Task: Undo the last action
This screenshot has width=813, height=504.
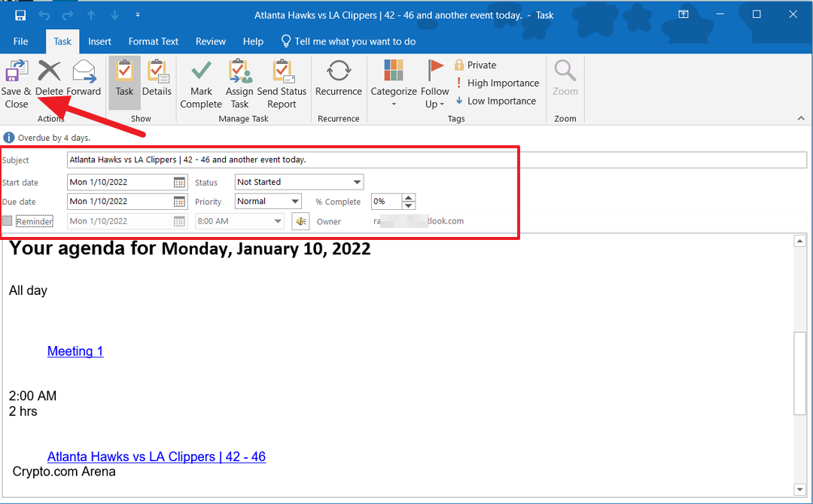Action: click(x=44, y=15)
